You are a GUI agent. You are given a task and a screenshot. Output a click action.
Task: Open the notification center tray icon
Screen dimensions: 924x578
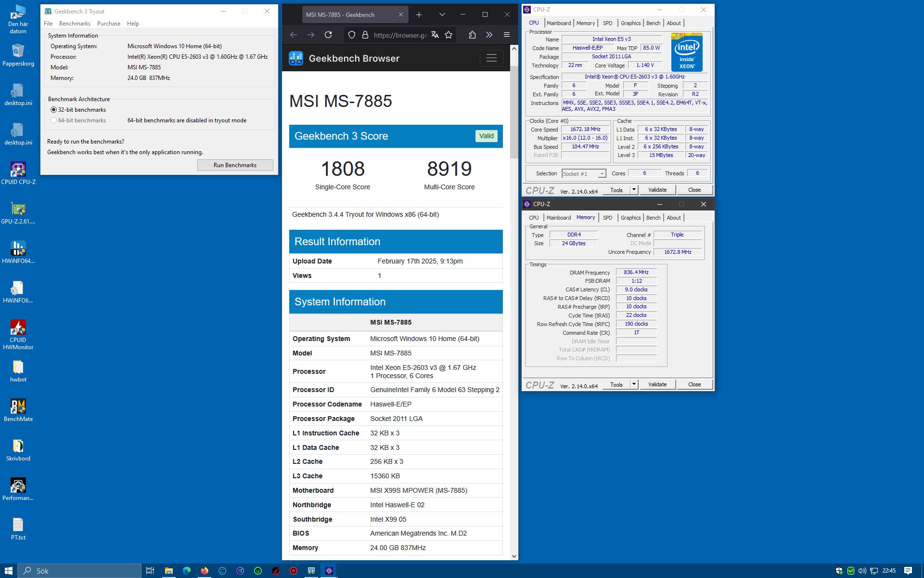tap(908, 571)
